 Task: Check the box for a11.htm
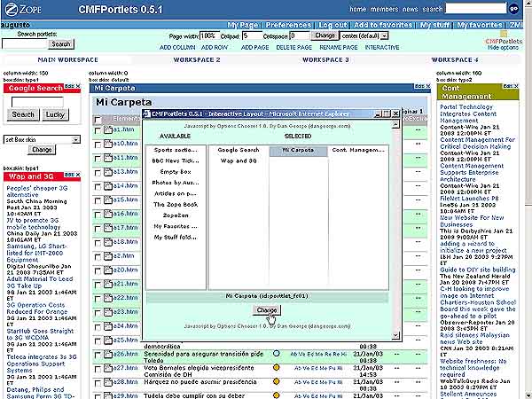point(98,159)
